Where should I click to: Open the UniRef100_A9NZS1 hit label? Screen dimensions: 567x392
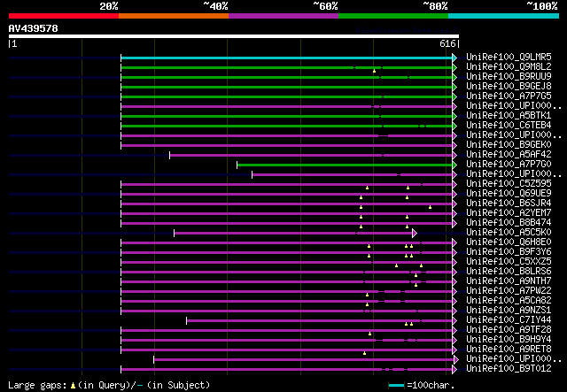(509, 311)
